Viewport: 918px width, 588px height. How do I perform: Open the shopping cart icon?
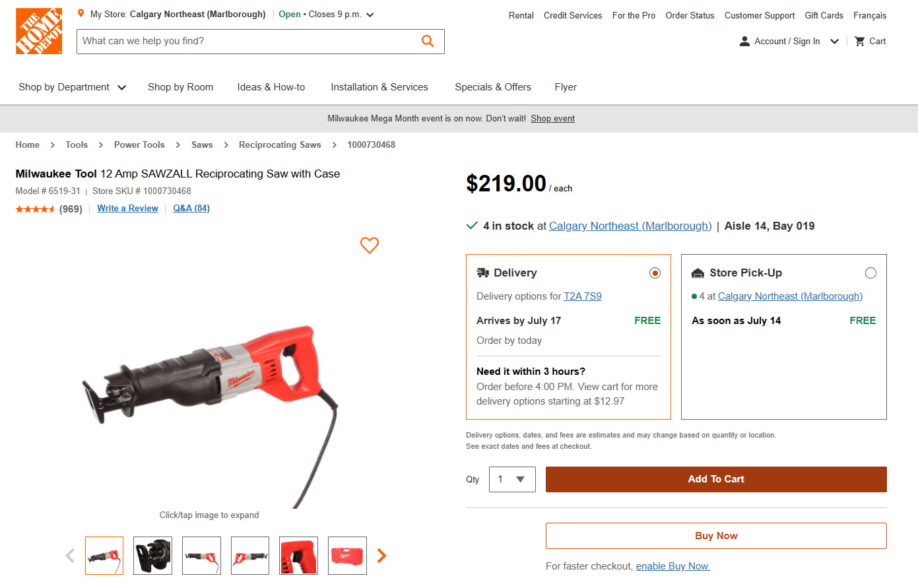tap(859, 41)
